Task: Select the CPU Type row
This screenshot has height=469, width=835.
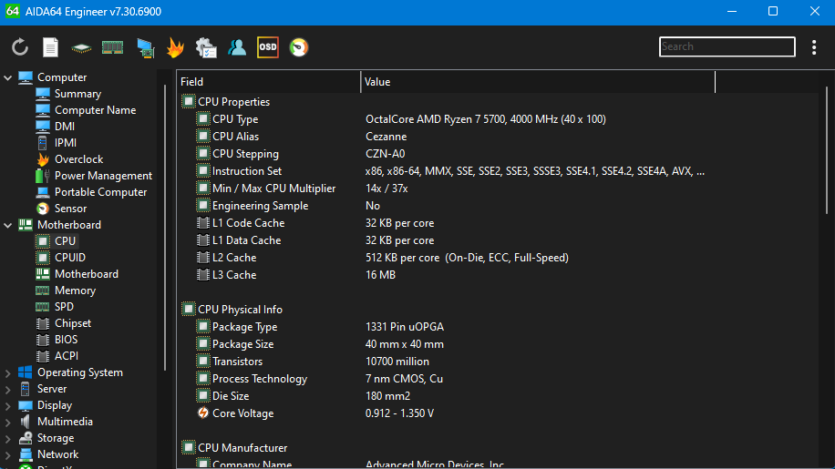Action: point(498,119)
